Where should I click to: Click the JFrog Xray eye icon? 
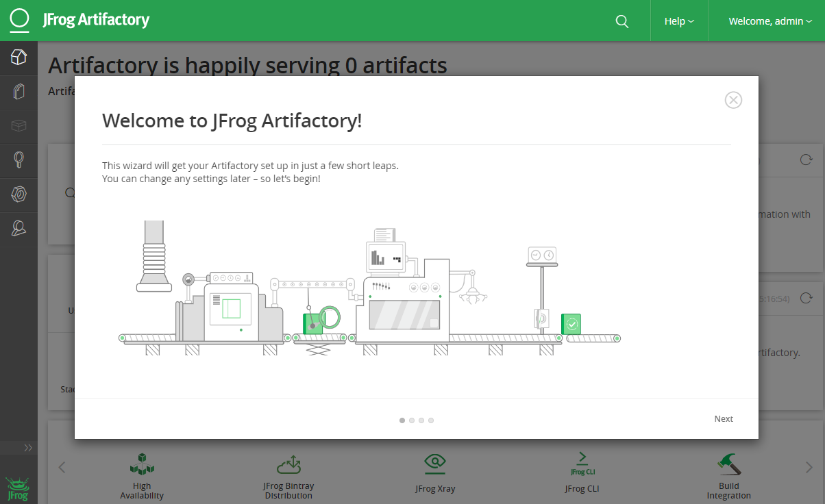coord(435,464)
